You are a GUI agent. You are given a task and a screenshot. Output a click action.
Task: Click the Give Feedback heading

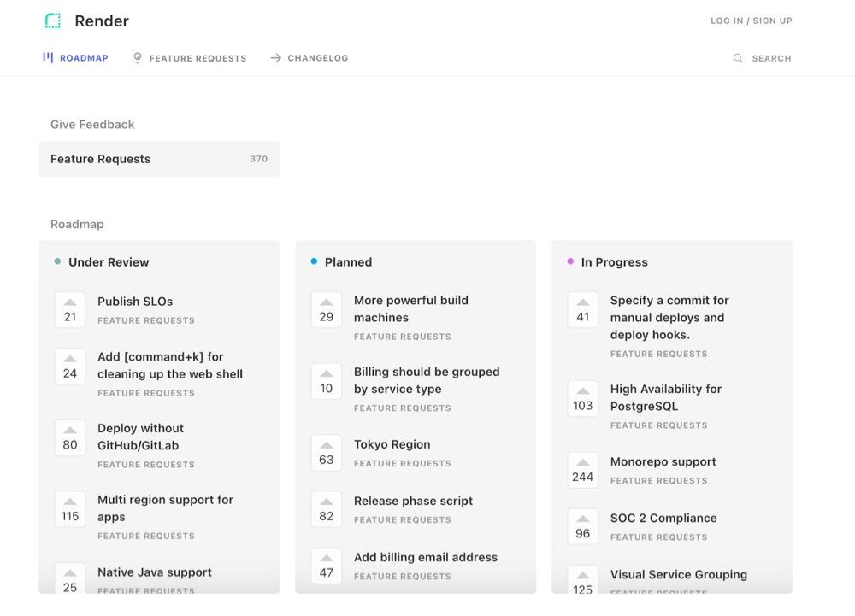92,124
